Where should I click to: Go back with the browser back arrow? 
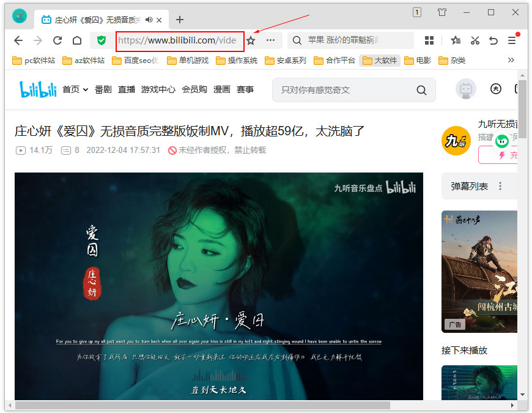[x=18, y=40]
